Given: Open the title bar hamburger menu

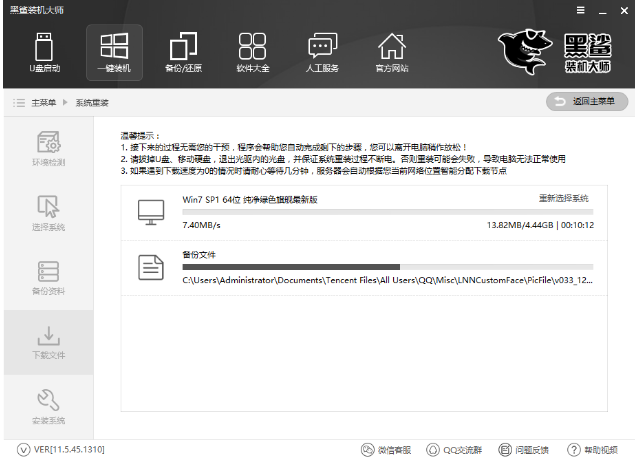Looking at the screenshot, I should (x=581, y=9).
